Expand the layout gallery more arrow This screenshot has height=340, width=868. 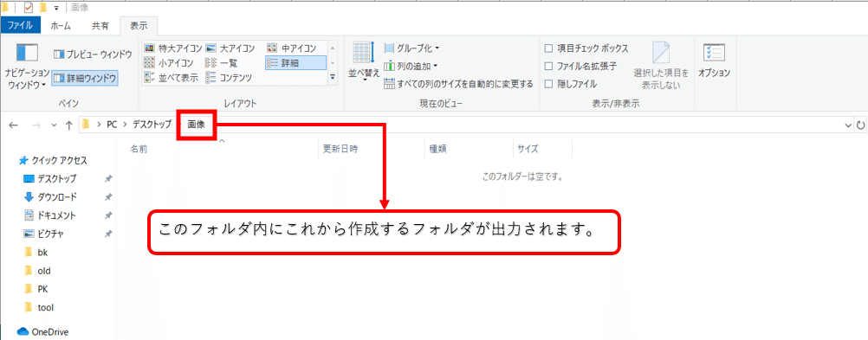click(333, 77)
